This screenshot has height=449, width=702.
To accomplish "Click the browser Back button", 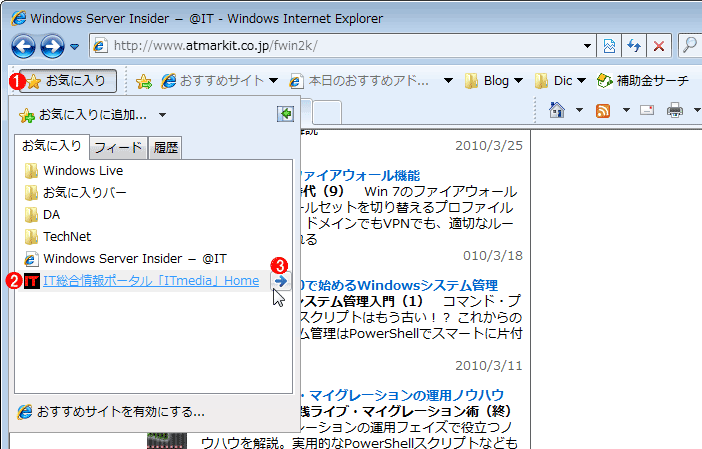I will coord(23,46).
